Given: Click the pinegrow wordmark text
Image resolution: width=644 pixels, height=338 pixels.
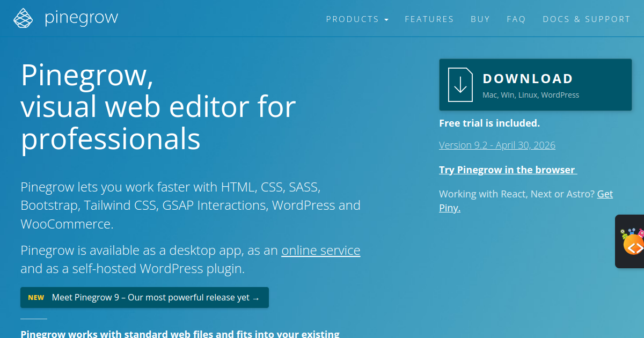Looking at the screenshot, I should 81,18.
